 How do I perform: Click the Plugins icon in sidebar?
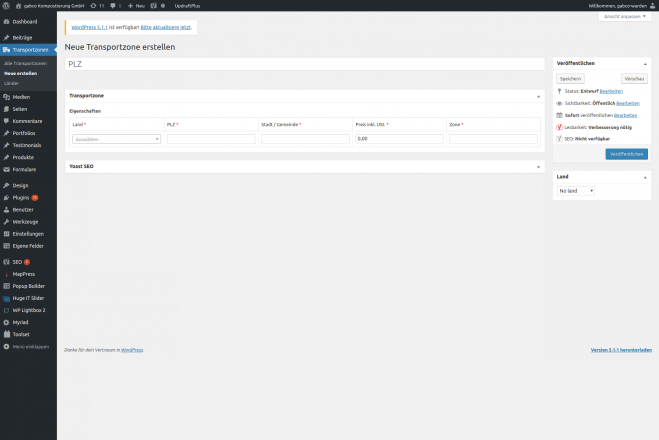6,198
